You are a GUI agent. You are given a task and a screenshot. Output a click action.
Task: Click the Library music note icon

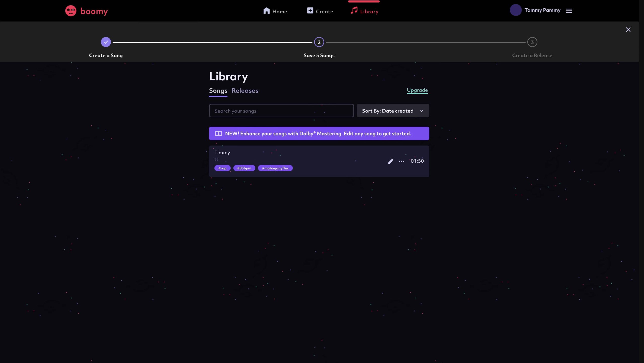(354, 10)
